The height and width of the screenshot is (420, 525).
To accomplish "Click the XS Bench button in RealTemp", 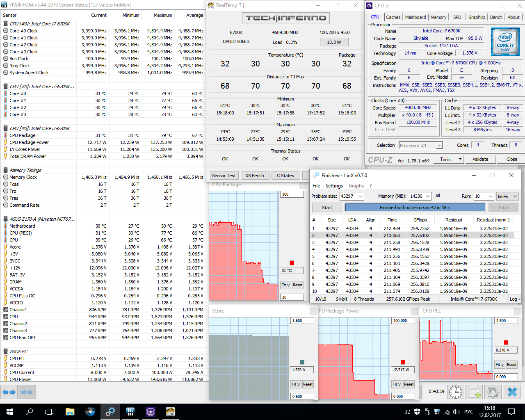I will (x=255, y=176).
